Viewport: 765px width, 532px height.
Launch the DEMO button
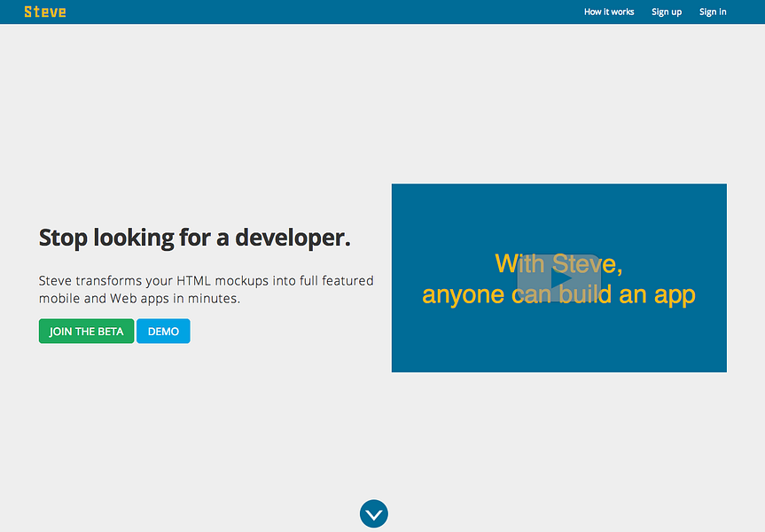(x=163, y=332)
